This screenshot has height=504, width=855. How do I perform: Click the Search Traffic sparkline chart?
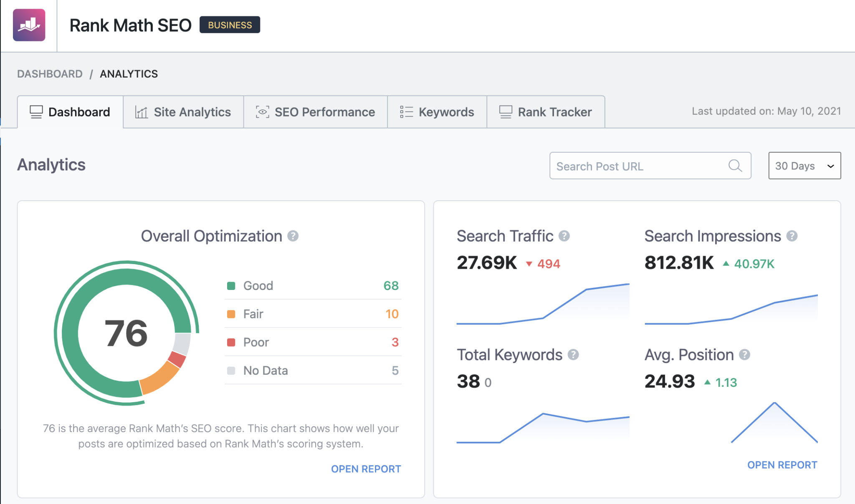click(543, 304)
